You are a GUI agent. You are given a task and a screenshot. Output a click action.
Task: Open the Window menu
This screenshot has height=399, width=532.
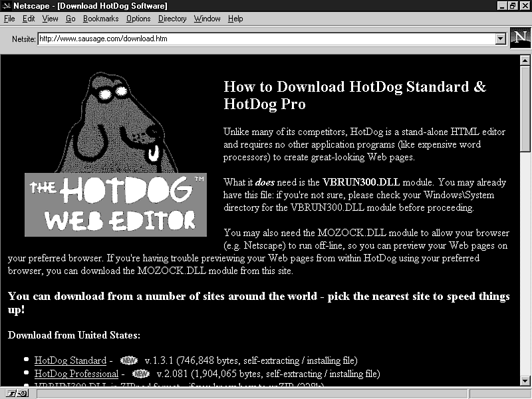click(x=207, y=19)
